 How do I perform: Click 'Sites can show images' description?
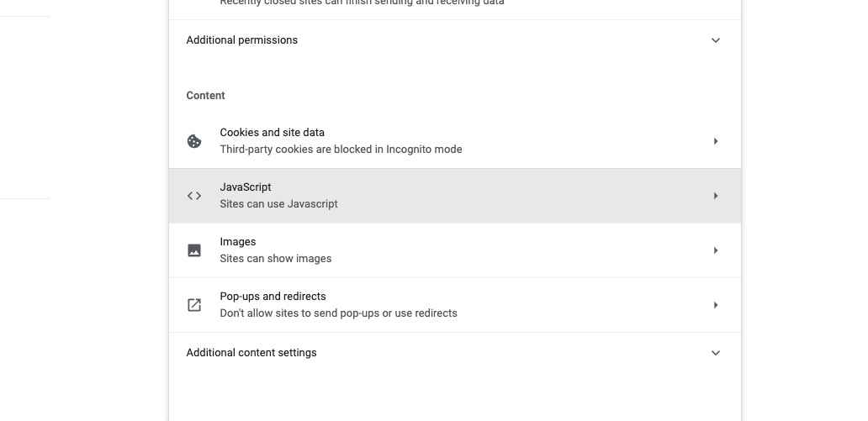(x=276, y=258)
